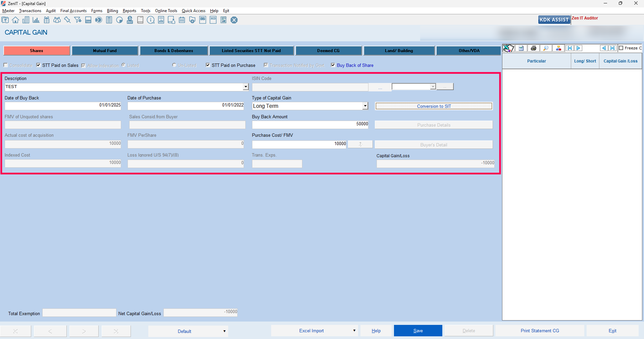Click the Excel export icon in the right panel
Image resolution: width=644 pixels, height=339 pixels.
(508, 48)
